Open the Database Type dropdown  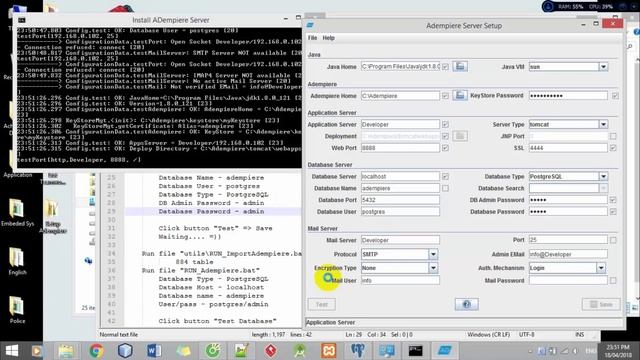pos(603,176)
